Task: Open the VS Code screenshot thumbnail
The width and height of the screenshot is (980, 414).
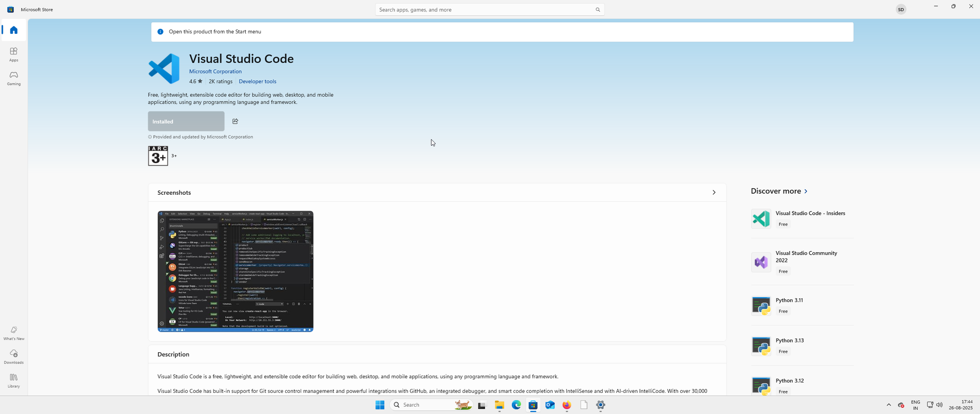Action: pos(235,271)
